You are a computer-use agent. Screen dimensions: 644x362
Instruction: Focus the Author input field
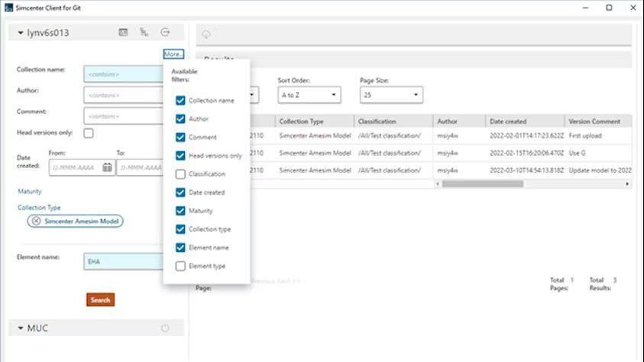[x=123, y=95]
